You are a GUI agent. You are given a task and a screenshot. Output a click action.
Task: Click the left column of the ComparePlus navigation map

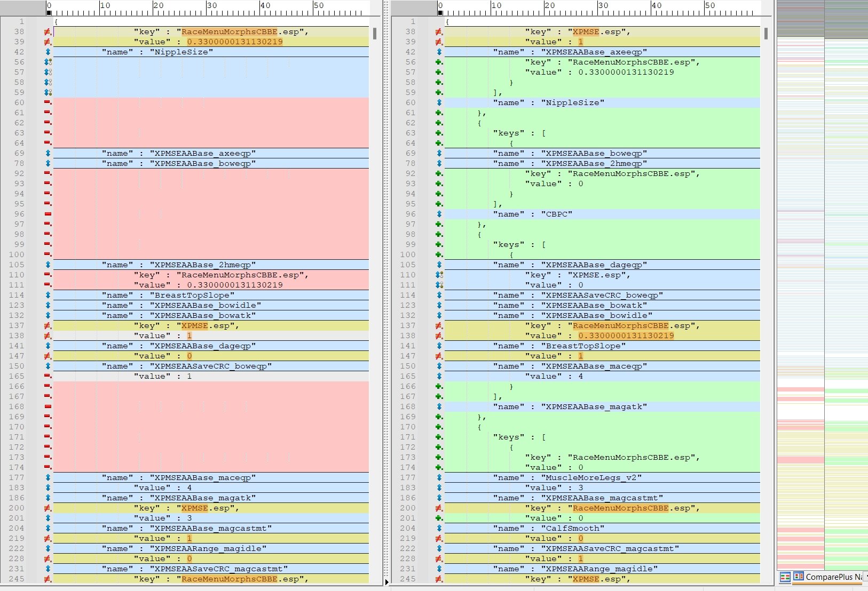point(801,285)
